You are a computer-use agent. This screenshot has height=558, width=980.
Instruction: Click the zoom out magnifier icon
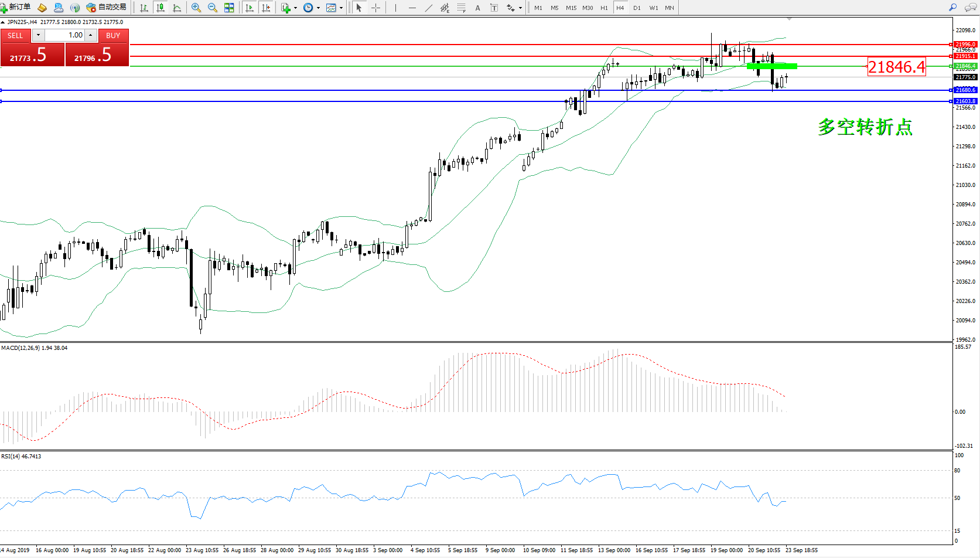tap(212, 8)
